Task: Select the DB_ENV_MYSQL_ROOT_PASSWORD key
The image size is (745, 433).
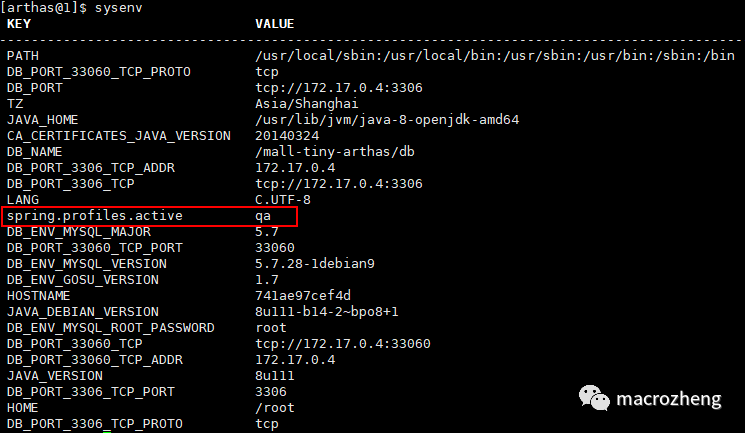Action: pyautogui.click(x=111, y=328)
